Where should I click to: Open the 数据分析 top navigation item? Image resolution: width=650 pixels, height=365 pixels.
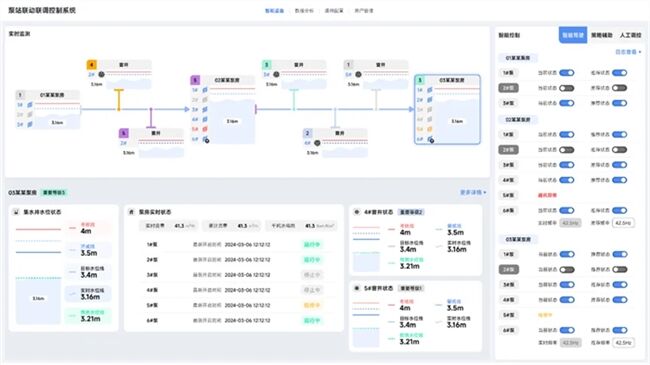[304, 11]
